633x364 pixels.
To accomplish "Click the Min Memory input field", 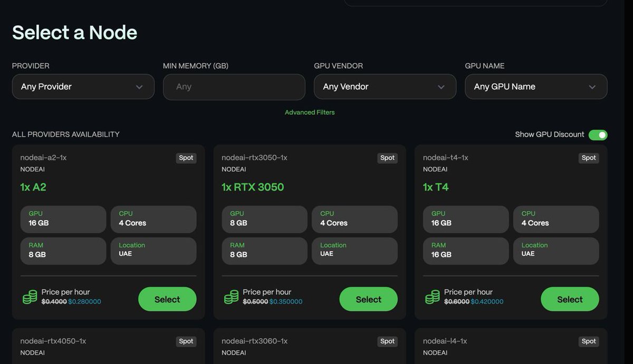I will pyautogui.click(x=234, y=87).
